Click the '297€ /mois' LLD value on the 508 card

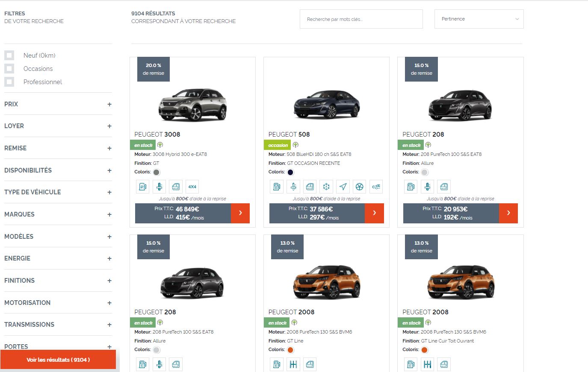pyautogui.click(x=324, y=217)
